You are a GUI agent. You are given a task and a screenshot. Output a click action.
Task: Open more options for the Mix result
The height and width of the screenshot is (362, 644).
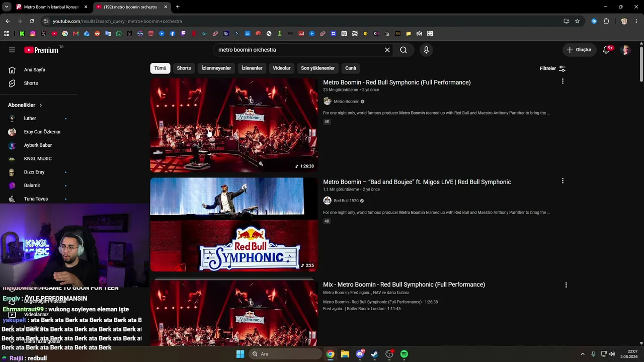point(566,285)
